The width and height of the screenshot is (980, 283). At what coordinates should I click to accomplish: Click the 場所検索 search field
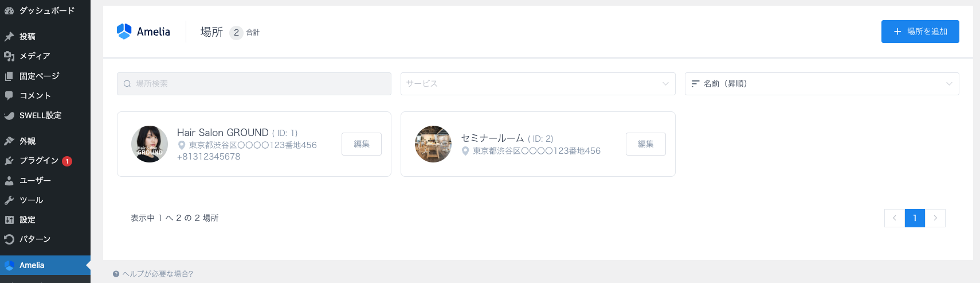254,84
